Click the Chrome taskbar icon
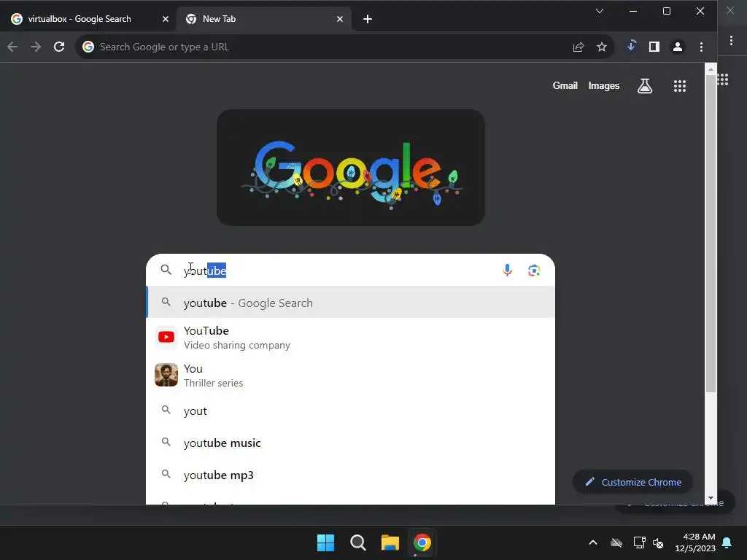Image resolution: width=747 pixels, height=560 pixels. pyautogui.click(x=422, y=542)
